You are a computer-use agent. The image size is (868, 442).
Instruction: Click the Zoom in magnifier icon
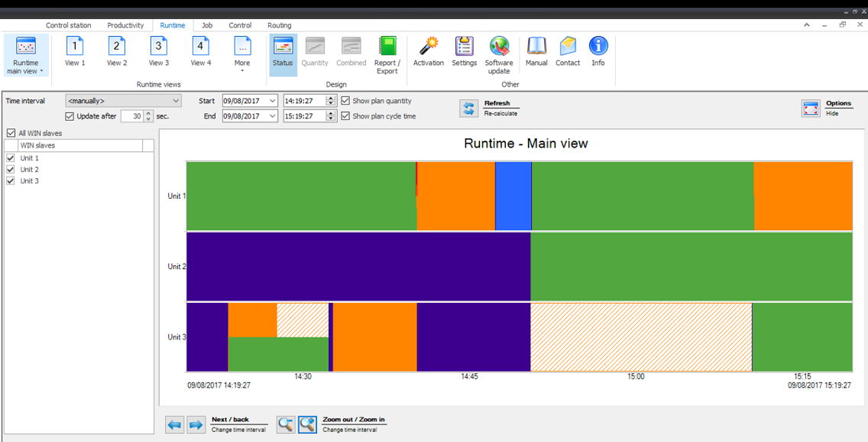(x=307, y=424)
